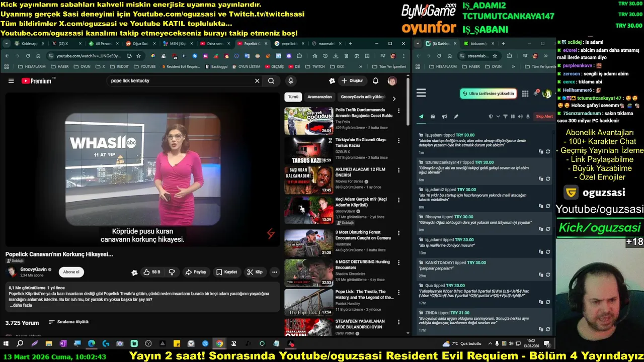
Task: Open Tüm Yer İşaretleri in YouTube window
Action: click(389, 66)
